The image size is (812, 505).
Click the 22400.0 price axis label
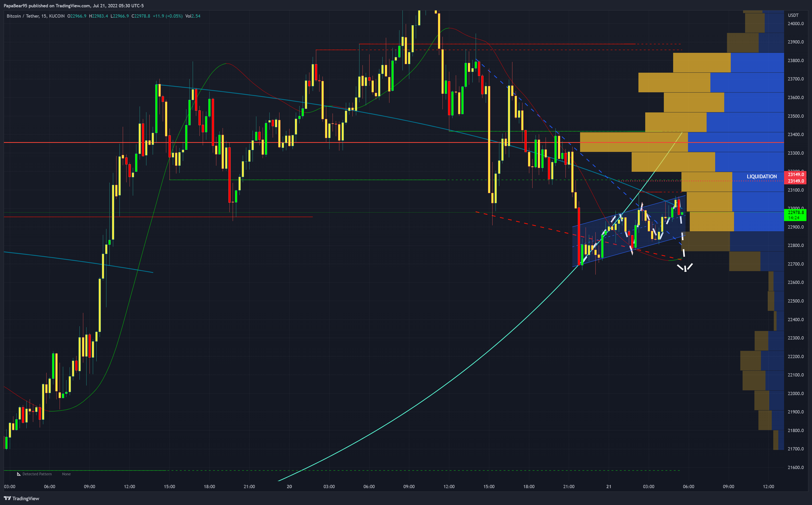pos(796,319)
